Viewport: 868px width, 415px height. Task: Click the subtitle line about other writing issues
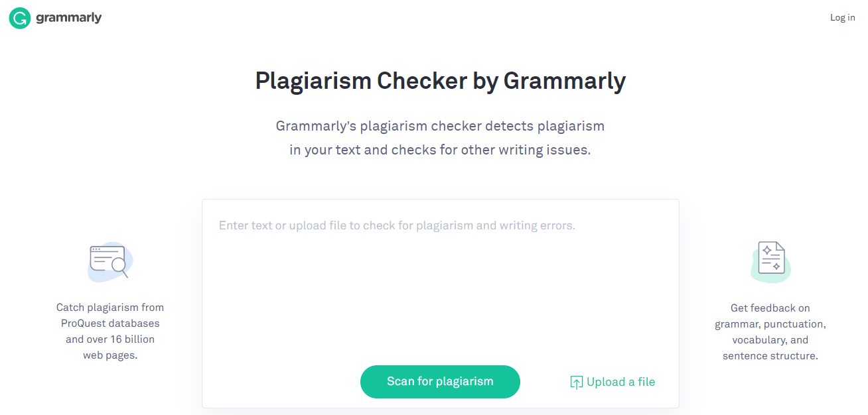tap(440, 150)
